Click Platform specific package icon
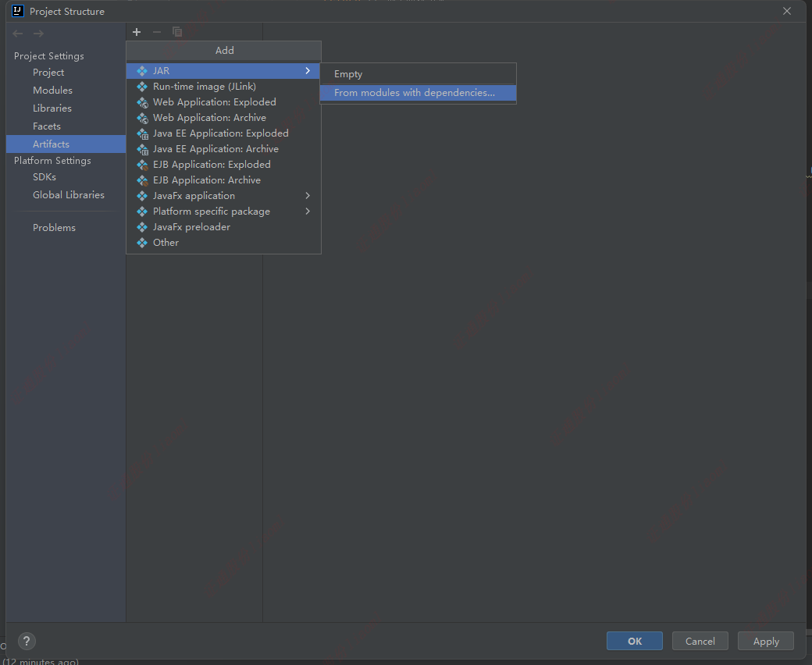Screen dimensions: 812x665 142,212
